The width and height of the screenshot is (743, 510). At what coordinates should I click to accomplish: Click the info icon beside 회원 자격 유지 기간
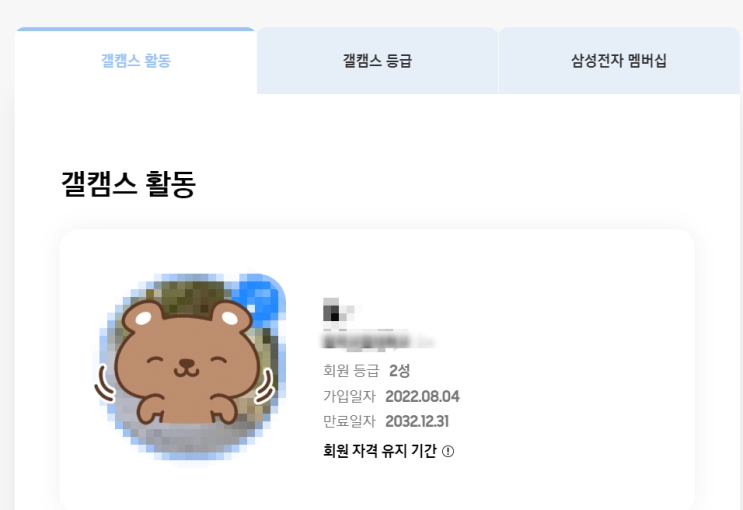[448, 451]
